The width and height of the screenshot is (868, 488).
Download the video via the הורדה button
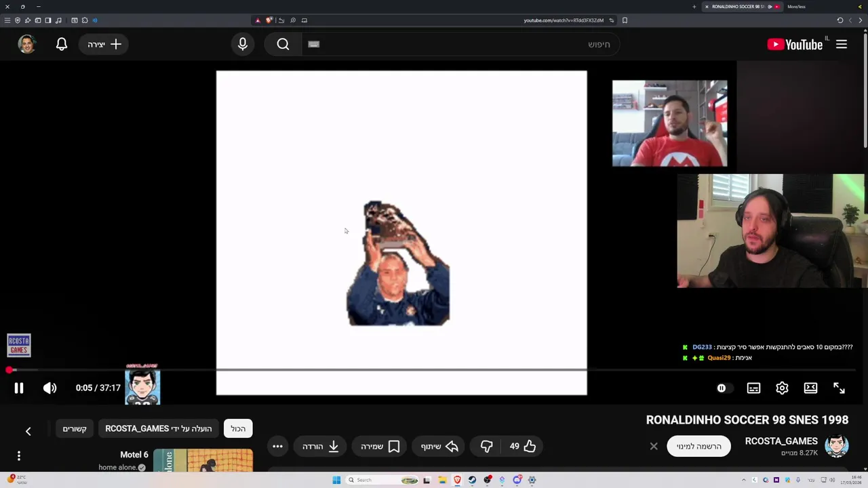[320, 446]
